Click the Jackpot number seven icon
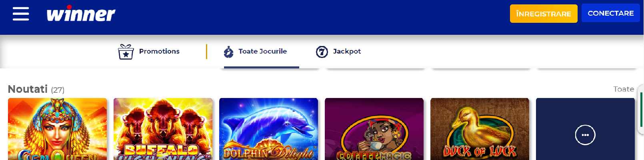This screenshot has height=160, width=644. [x=322, y=52]
